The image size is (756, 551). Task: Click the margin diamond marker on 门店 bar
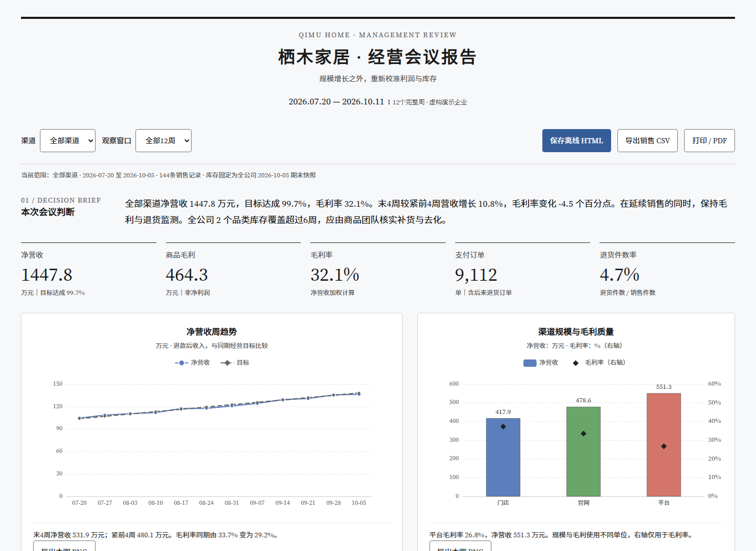click(503, 427)
